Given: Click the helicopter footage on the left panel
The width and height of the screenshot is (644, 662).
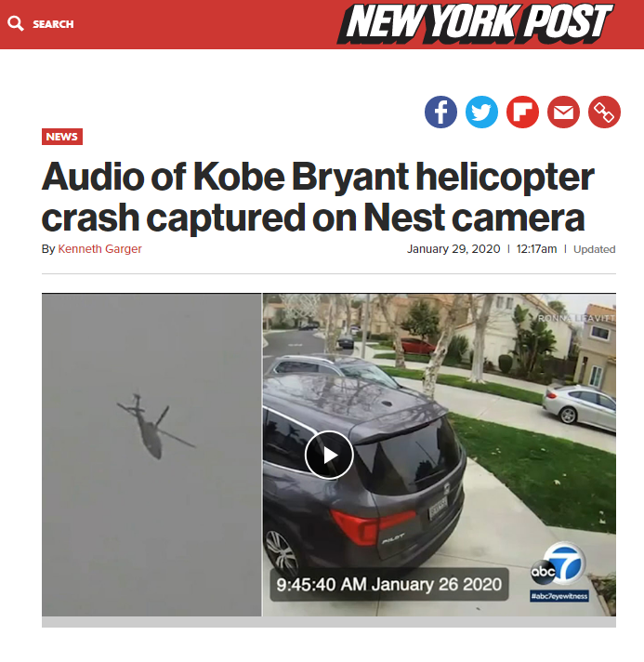Looking at the screenshot, I should [151, 455].
